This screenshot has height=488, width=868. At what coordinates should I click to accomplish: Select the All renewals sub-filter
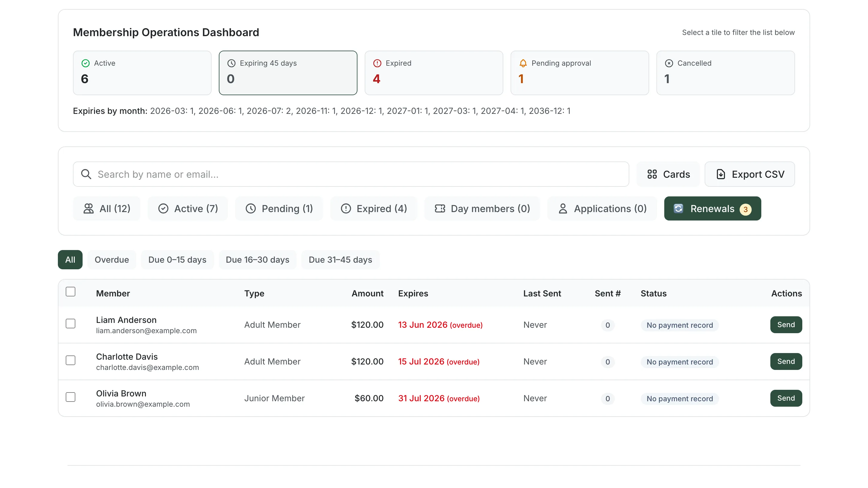pyautogui.click(x=70, y=260)
